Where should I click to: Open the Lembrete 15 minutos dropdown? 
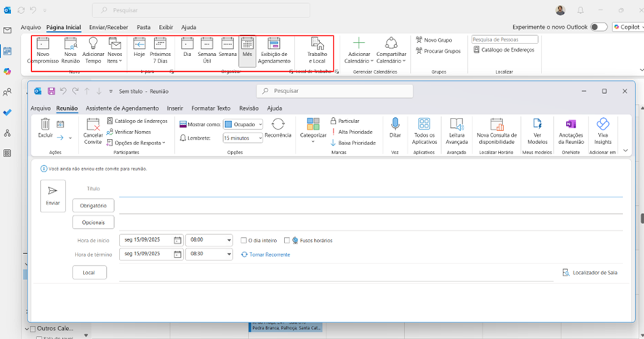coord(259,137)
